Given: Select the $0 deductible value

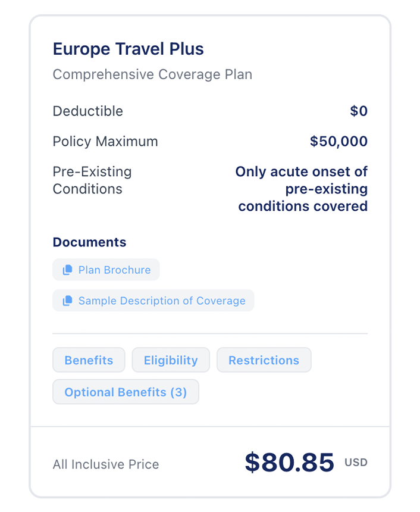Looking at the screenshot, I should 359,111.
